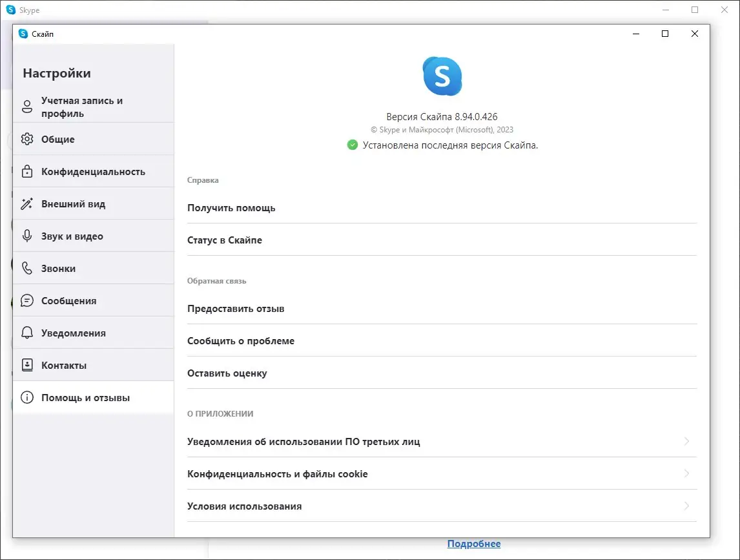Click Установлена последняя версия Скайпа text
This screenshot has height=560, width=740.
pyautogui.click(x=450, y=145)
